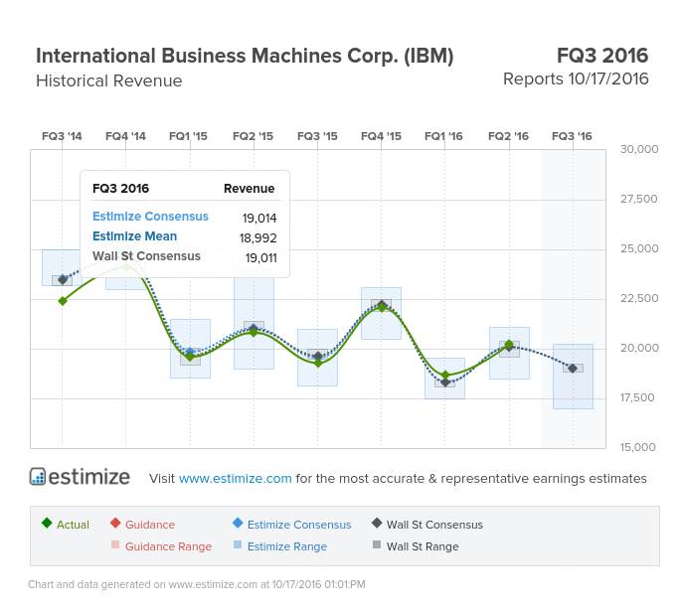Viewport: 681px width, 616px height.
Task: Select the Guidance Range legend label
Action: pos(168,546)
